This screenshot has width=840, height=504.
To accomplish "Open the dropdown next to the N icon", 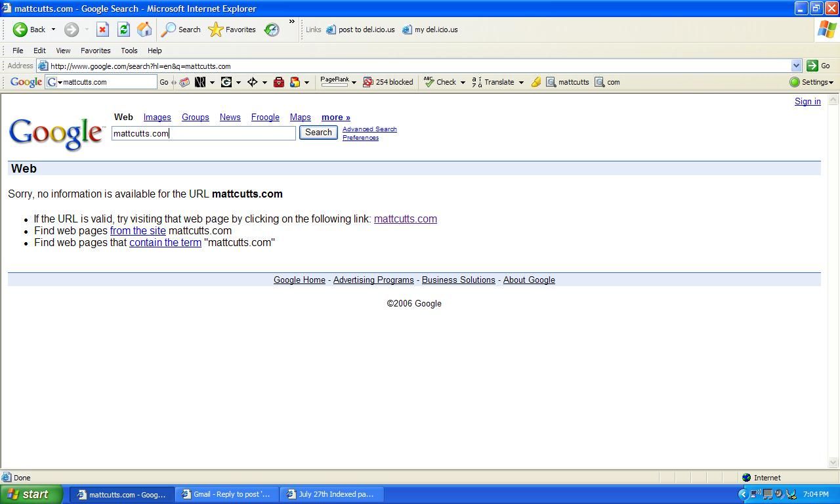I will click(212, 83).
